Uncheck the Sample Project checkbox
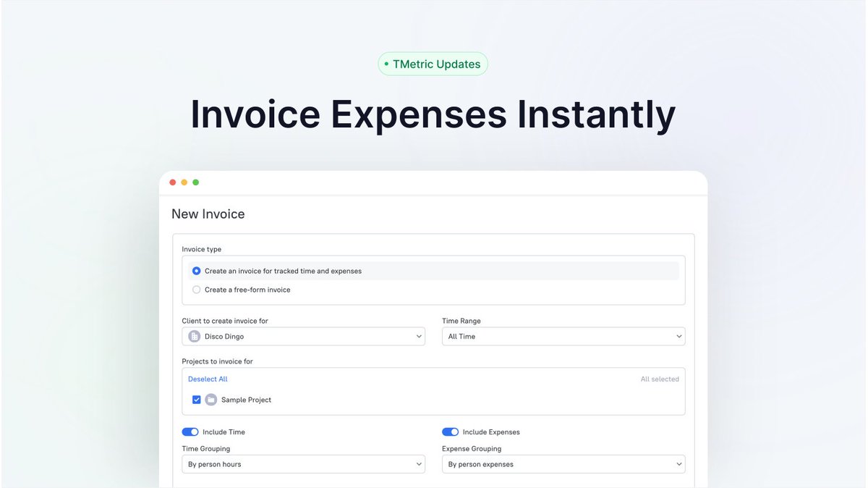 tap(197, 400)
